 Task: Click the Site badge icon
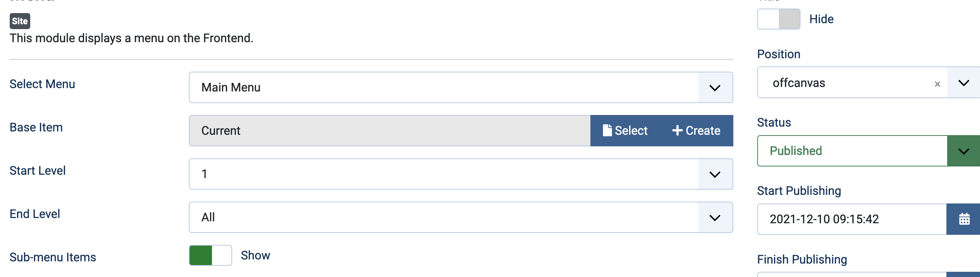[19, 21]
